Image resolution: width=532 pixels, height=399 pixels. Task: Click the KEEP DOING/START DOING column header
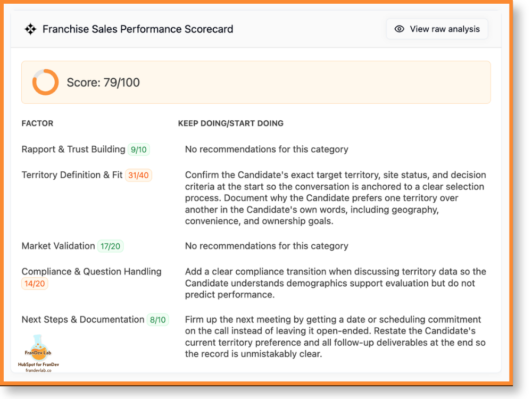click(231, 123)
